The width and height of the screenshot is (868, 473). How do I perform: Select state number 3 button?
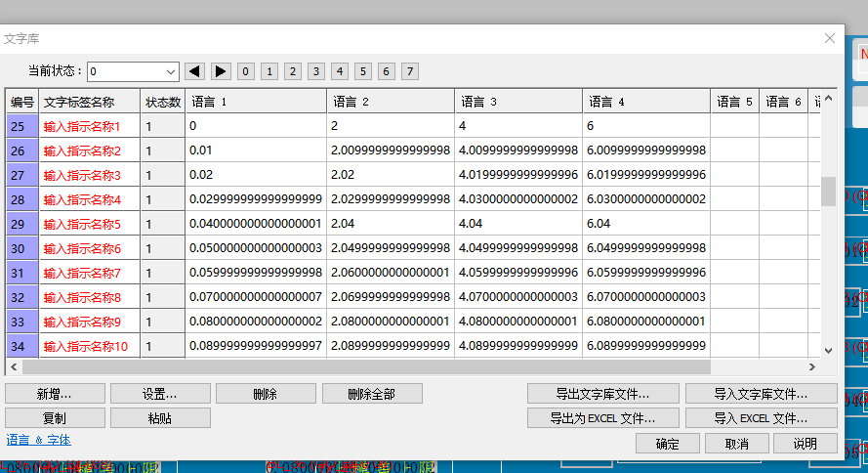pyautogui.click(x=316, y=71)
